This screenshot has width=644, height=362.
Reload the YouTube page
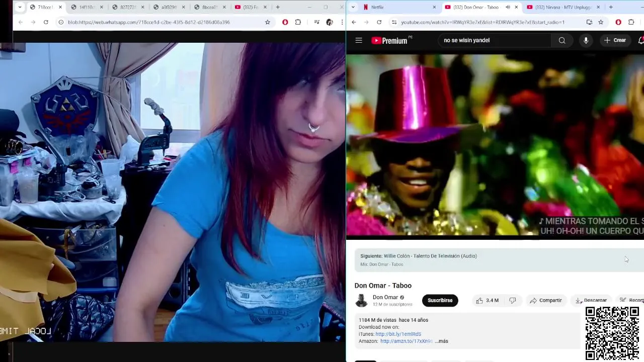click(379, 22)
